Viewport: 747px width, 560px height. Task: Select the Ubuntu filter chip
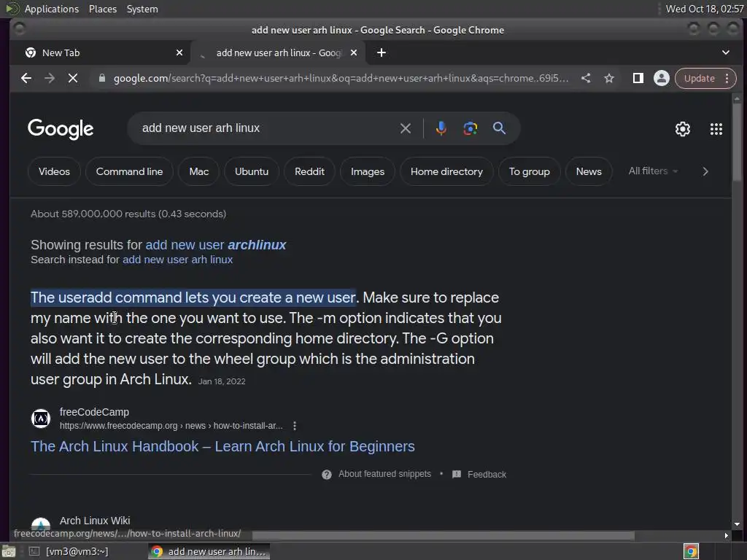click(252, 171)
